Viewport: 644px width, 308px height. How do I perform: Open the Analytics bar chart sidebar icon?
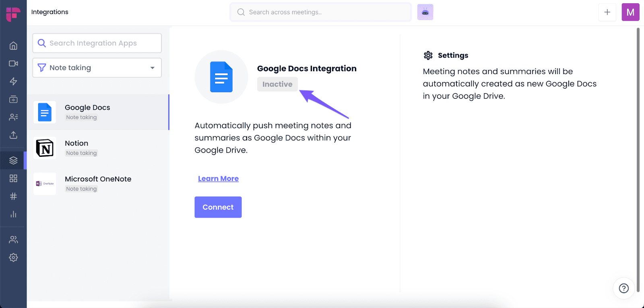13,214
